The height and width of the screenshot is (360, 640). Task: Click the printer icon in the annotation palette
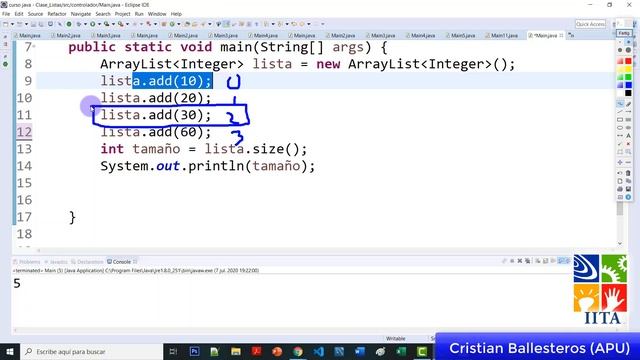(620, 189)
